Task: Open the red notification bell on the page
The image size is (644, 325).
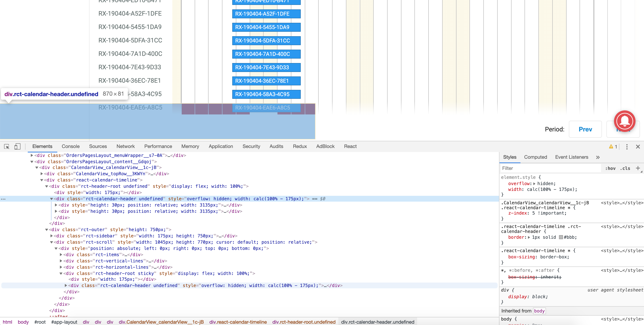Action: click(625, 121)
